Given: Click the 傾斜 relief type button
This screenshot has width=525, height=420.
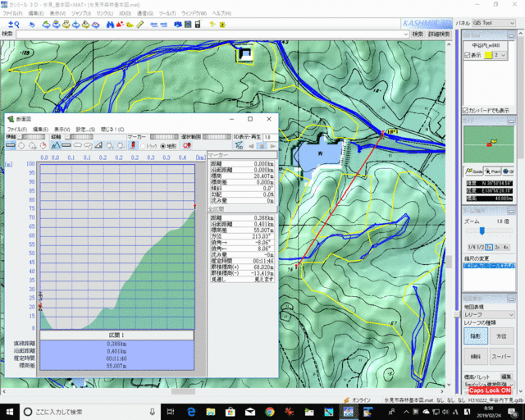Looking at the screenshot, I should coord(476,356).
